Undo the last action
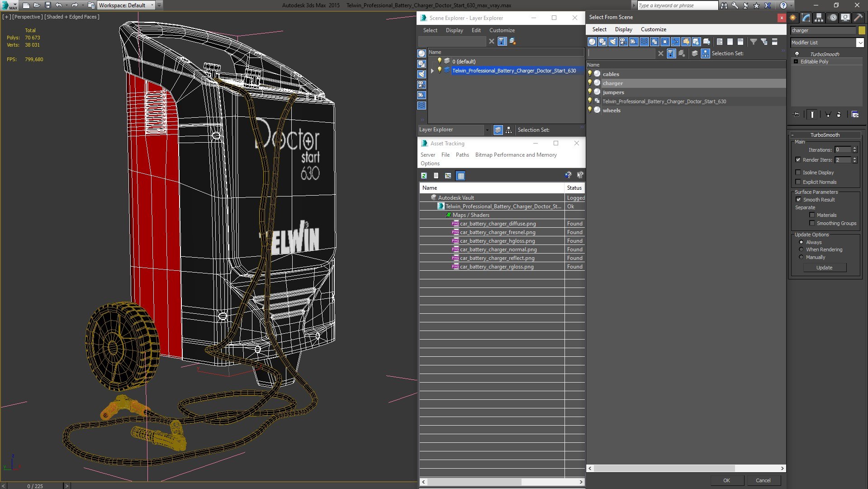 pyautogui.click(x=58, y=5)
